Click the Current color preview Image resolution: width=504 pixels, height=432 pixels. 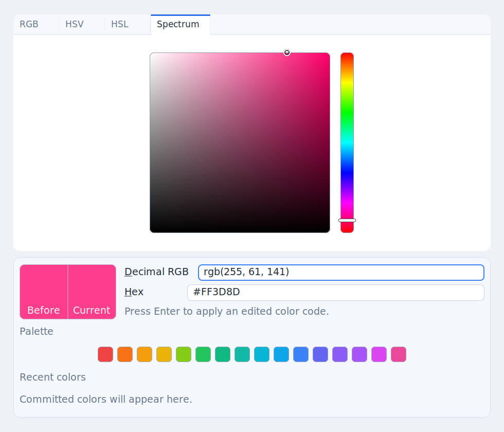[92, 292]
